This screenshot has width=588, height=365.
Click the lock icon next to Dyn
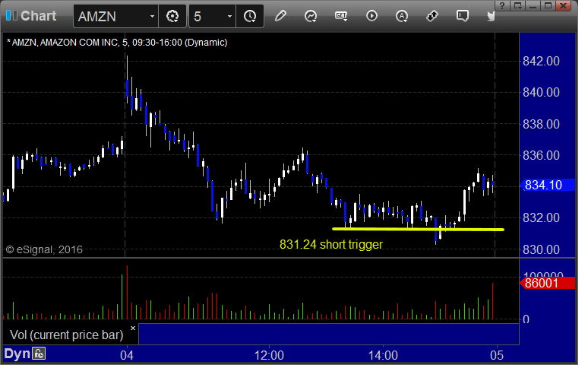coord(39,354)
